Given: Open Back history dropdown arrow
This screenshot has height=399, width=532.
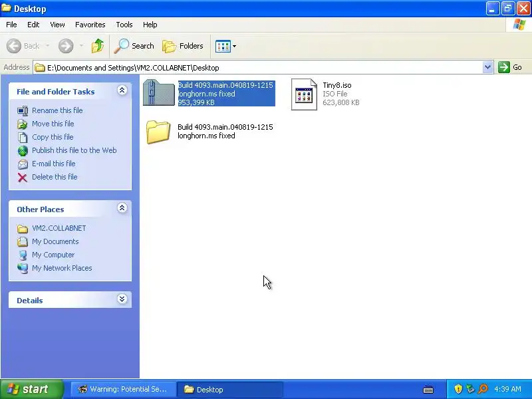Looking at the screenshot, I should click(x=47, y=46).
